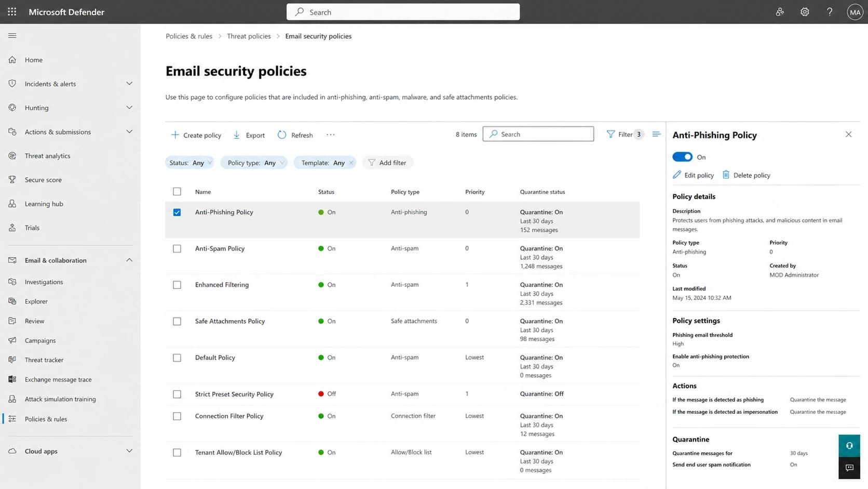The height and width of the screenshot is (489, 868).
Task: Expand the Actions & submissions chevron
Action: tap(129, 131)
